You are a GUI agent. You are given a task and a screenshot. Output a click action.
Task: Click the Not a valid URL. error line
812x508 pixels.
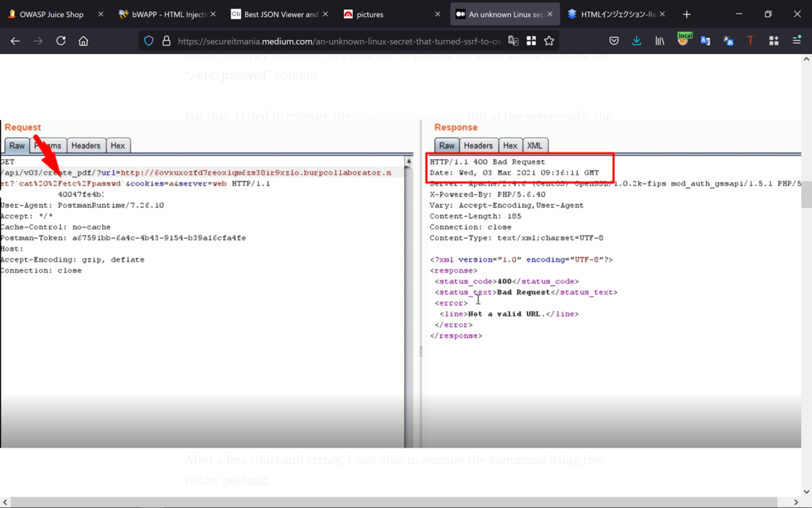[509, 314]
